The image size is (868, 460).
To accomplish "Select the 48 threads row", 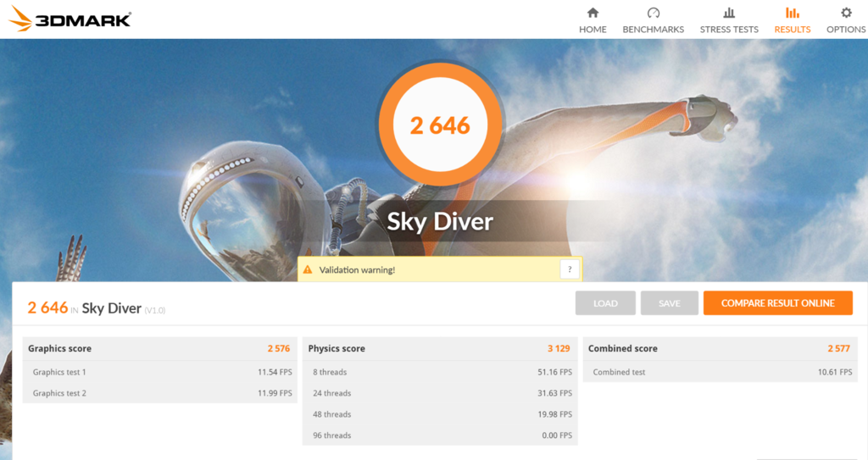I will 440,414.
